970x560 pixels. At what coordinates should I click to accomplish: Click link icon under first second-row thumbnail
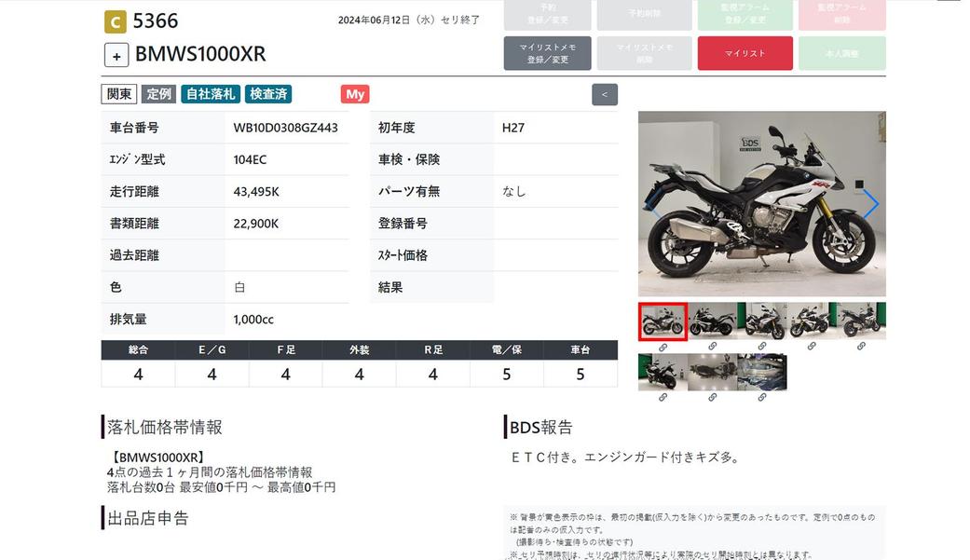coord(663,397)
